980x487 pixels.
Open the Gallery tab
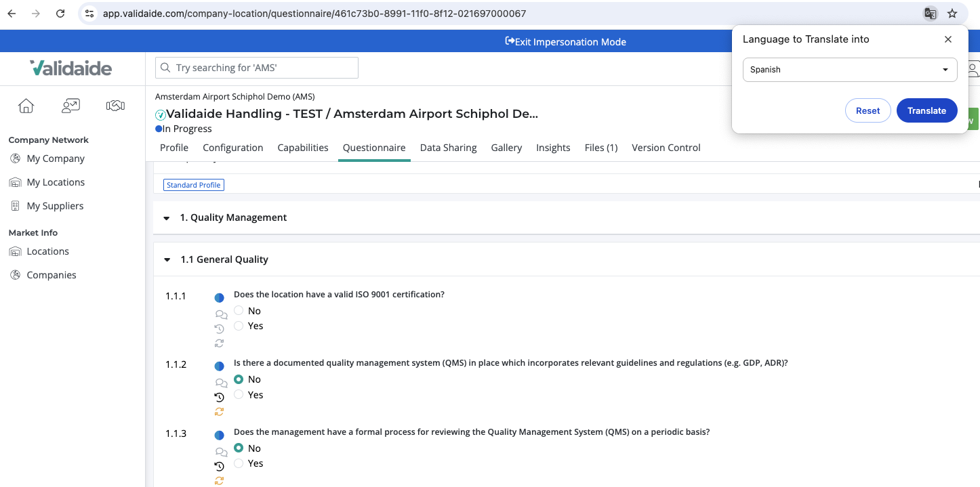[x=506, y=148]
